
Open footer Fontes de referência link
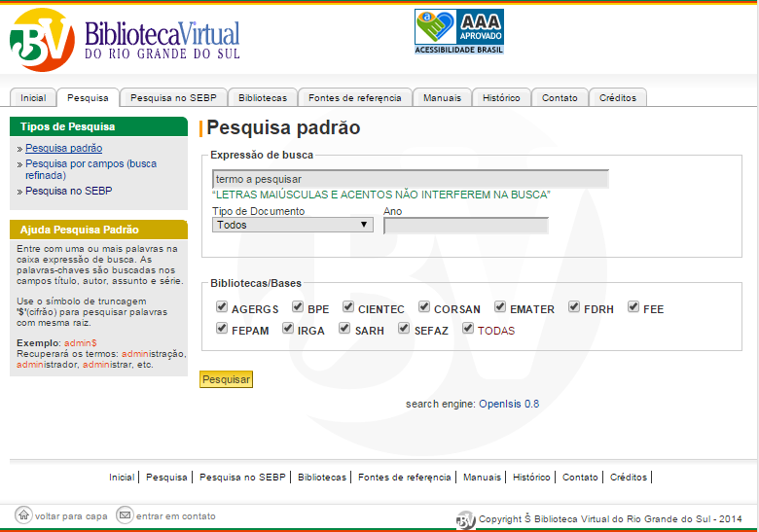pos(404,478)
